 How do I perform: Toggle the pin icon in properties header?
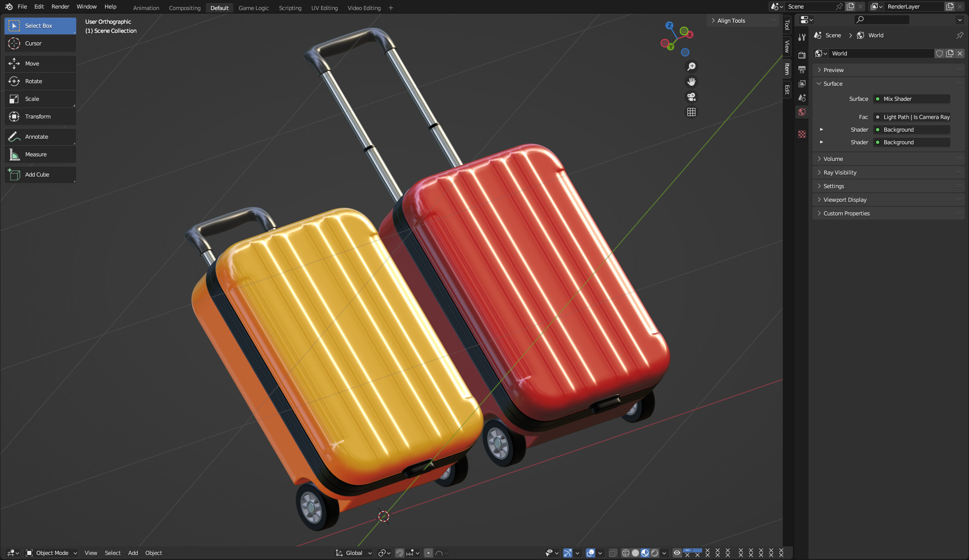click(x=959, y=35)
